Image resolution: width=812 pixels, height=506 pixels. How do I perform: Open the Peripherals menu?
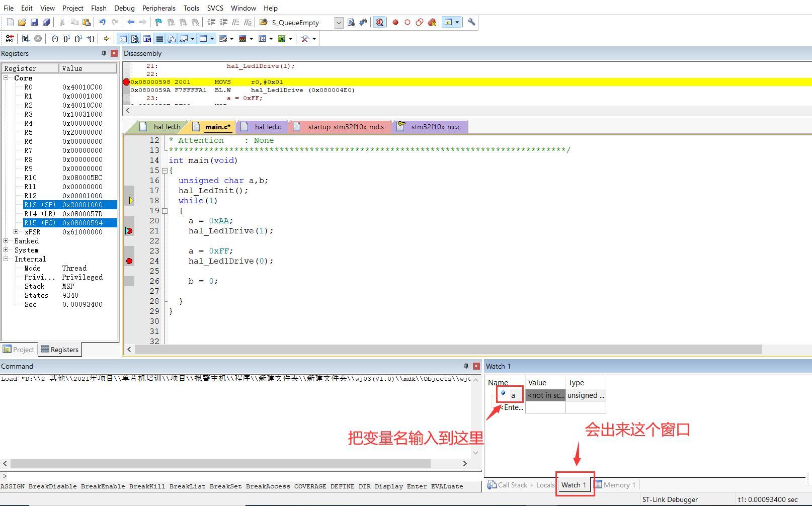[x=159, y=8]
